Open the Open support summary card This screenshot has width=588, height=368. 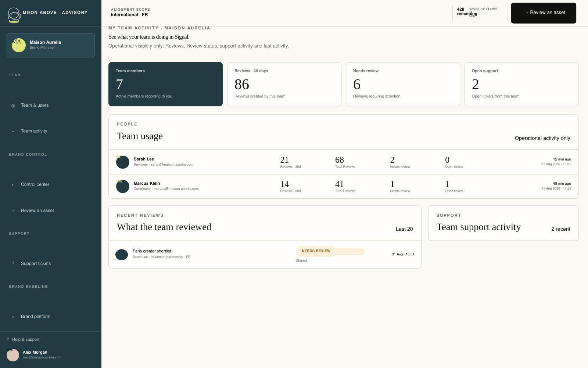[x=521, y=84]
